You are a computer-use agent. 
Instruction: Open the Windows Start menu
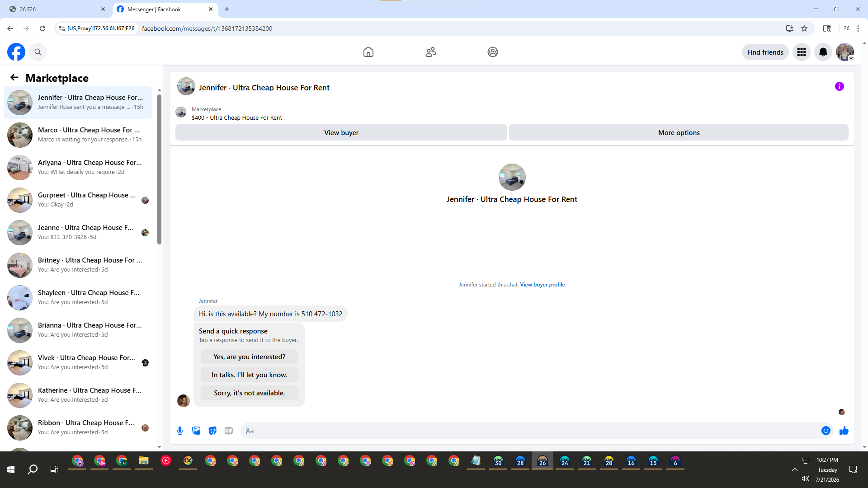(x=11, y=469)
